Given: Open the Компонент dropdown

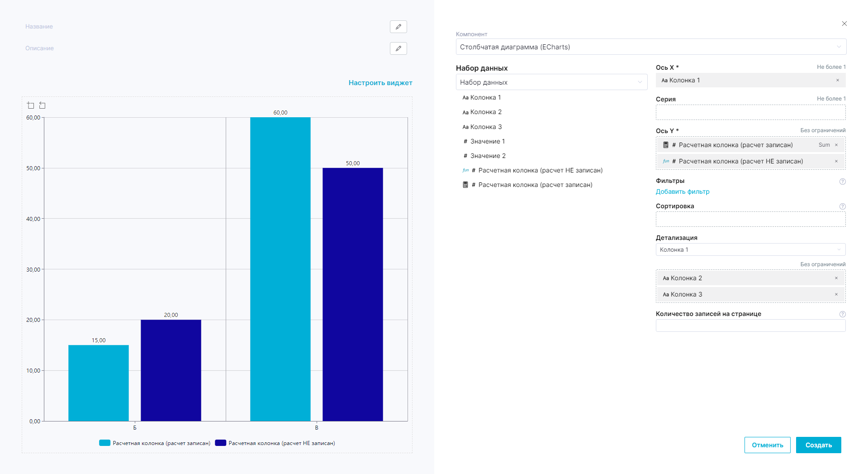Looking at the screenshot, I should (x=650, y=47).
